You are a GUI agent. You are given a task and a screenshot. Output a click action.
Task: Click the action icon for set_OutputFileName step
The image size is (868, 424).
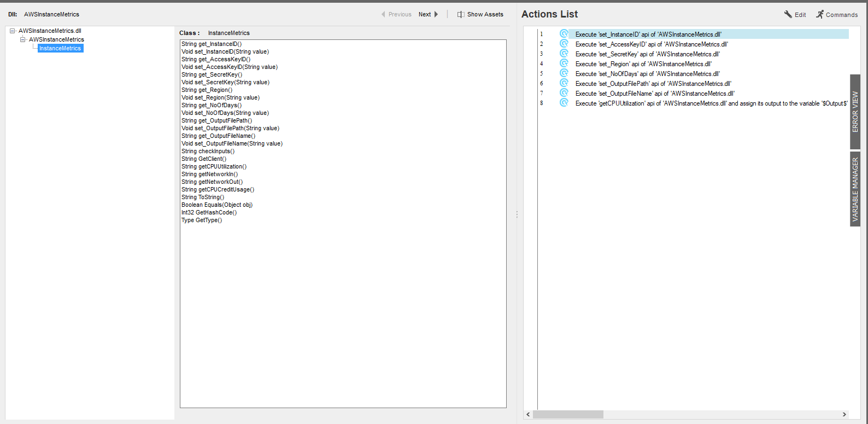[x=564, y=93]
